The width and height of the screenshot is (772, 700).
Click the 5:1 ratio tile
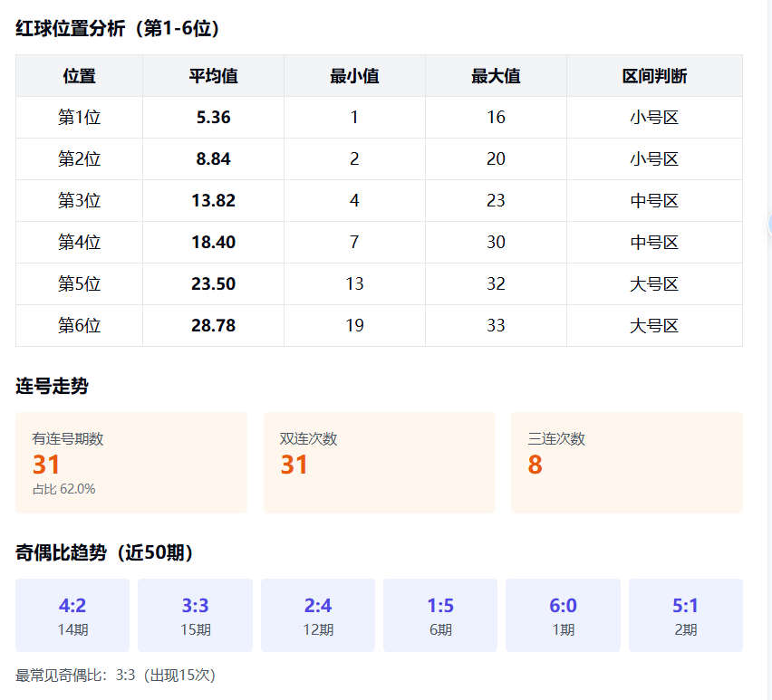(x=686, y=616)
